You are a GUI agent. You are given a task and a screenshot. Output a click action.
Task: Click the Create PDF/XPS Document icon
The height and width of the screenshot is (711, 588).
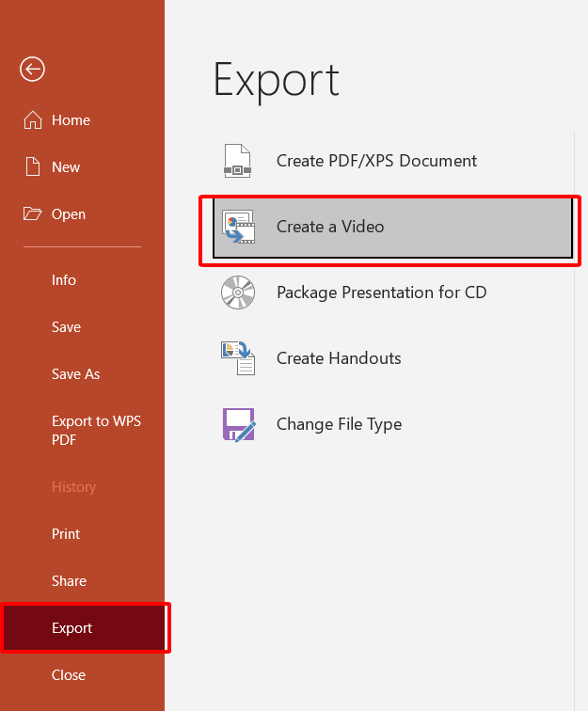click(237, 161)
